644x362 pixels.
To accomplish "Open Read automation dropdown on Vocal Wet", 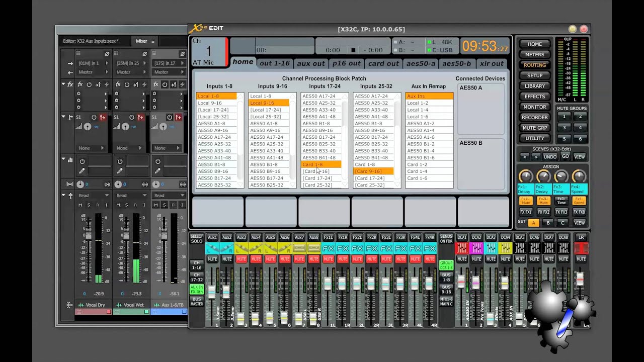I will pos(131,195).
